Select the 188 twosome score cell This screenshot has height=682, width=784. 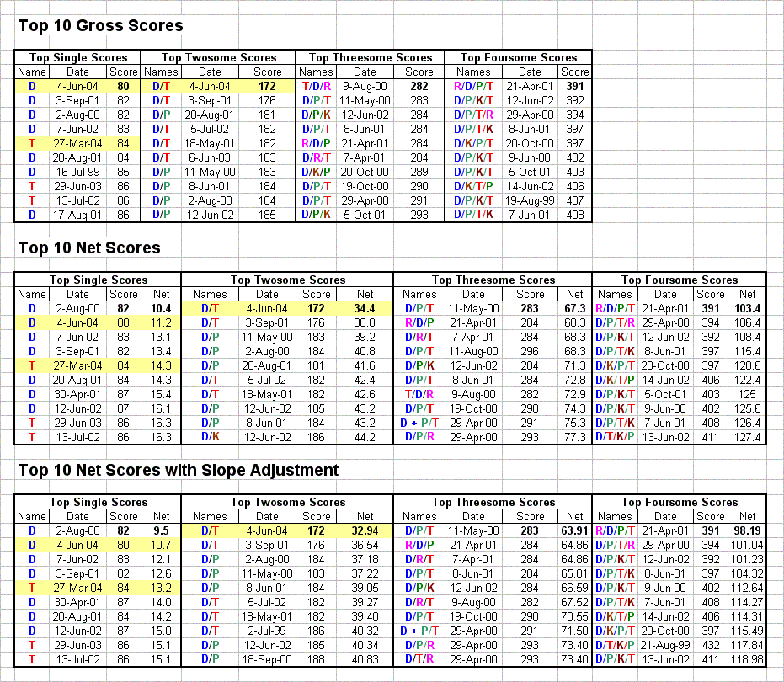point(316,659)
